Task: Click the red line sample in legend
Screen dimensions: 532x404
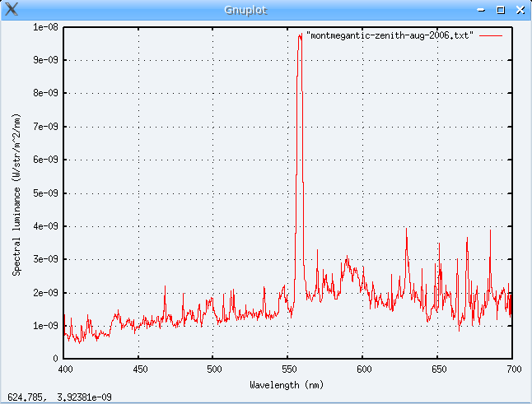Action: [x=490, y=37]
